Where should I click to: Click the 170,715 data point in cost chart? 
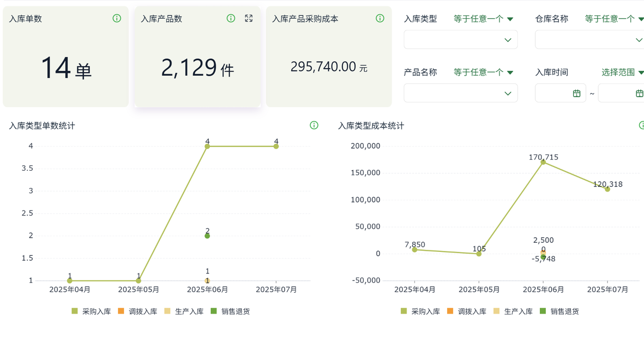click(543, 162)
